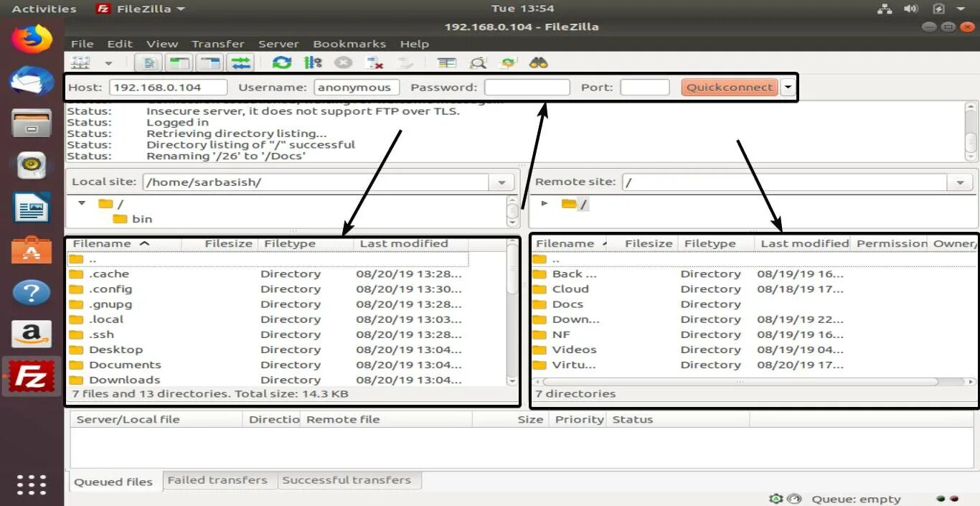This screenshot has height=506, width=980.
Task: Open the Remote site path dropdown
Action: (x=960, y=182)
